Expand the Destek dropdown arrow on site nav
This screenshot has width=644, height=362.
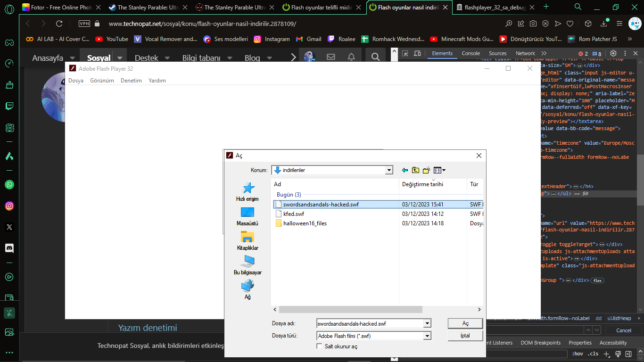(166, 58)
